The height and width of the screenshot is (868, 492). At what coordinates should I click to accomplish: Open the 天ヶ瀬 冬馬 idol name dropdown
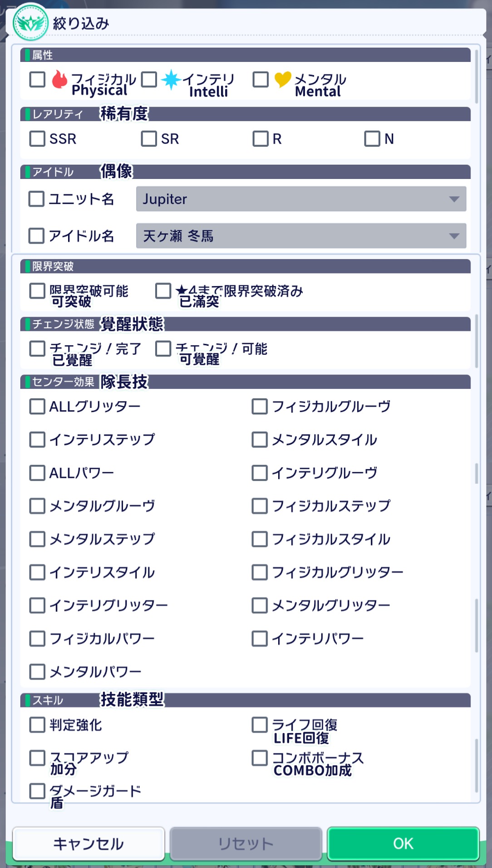(301, 236)
